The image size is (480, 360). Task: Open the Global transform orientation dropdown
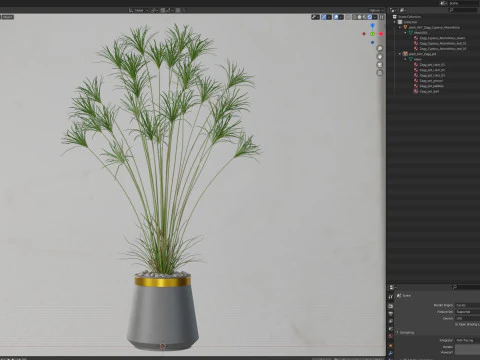click(x=139, y=10)
